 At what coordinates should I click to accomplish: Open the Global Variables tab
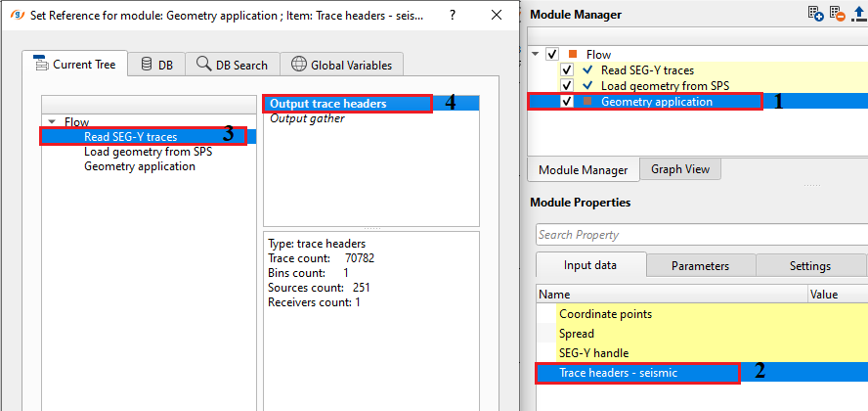[341, 65]
